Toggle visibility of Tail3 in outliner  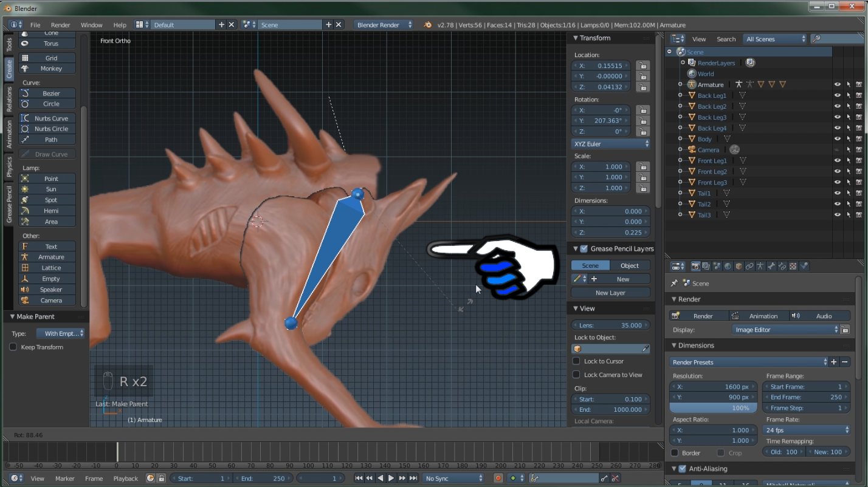838,215
